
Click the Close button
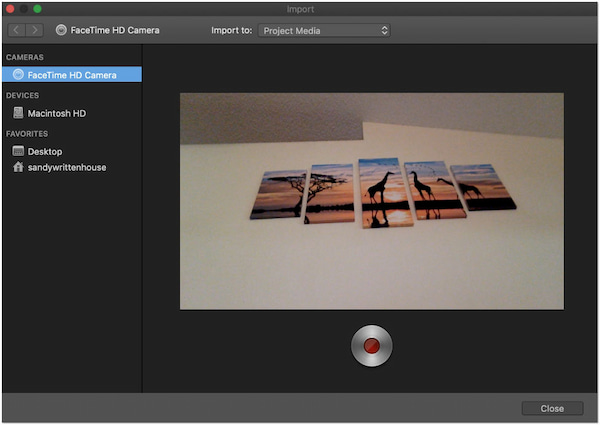[552, 409]
